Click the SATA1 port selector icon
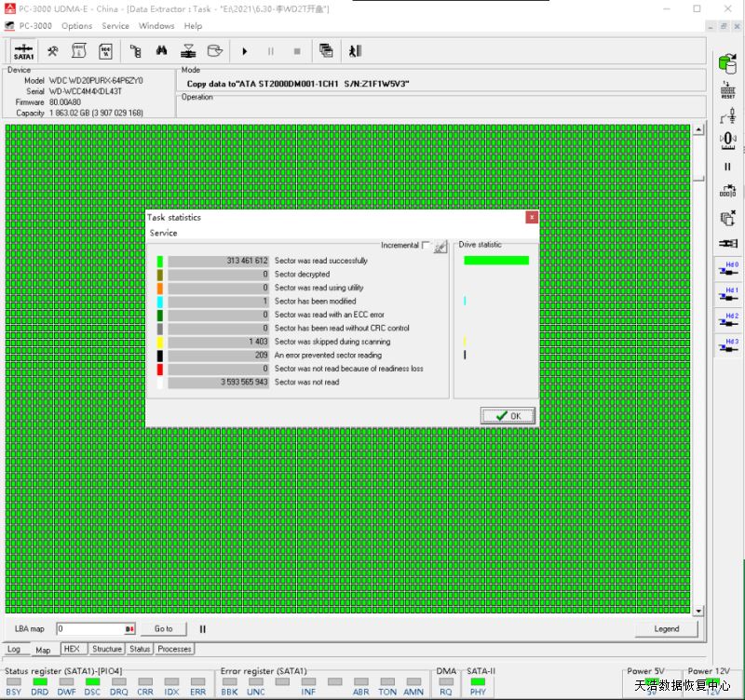Screen dimensions: 745x700 [x=24, y=51]
